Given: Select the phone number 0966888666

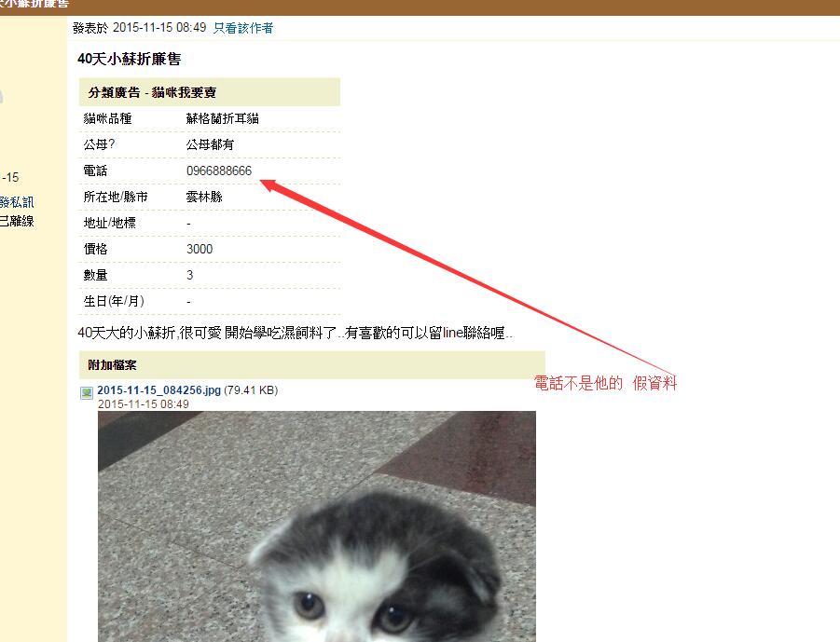Looking at the screenshot, I should pos(218,171).
